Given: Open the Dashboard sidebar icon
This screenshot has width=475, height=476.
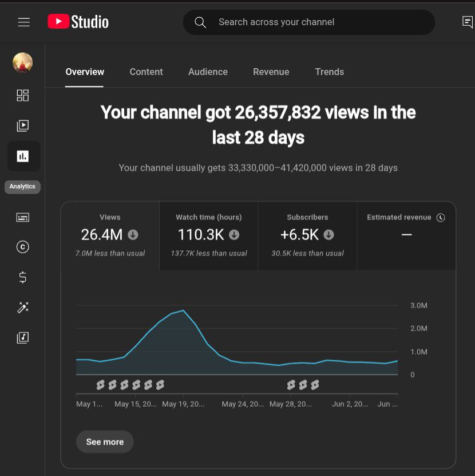Looking at the screenshot, I should coord(23,95).
